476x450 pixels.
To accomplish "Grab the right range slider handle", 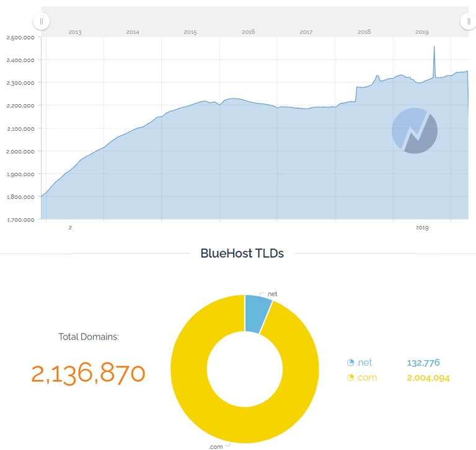I will tap(469, 21).
